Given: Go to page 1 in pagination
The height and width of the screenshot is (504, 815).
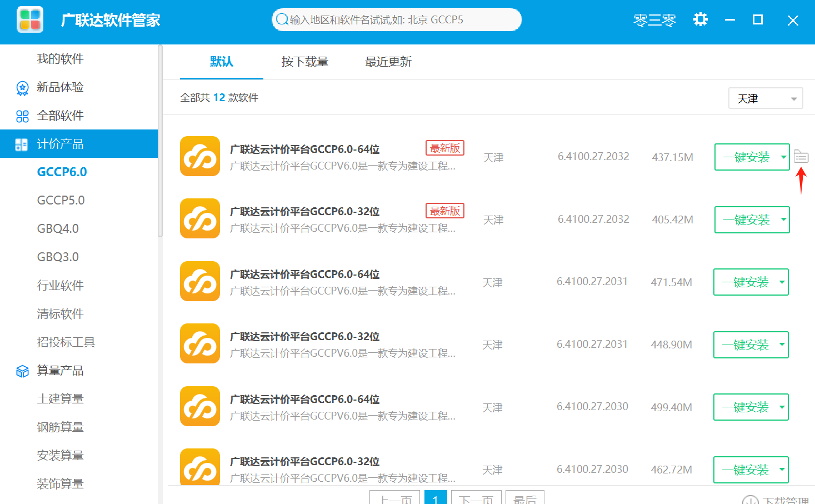Looking at the screenshot, I should 436,498.
